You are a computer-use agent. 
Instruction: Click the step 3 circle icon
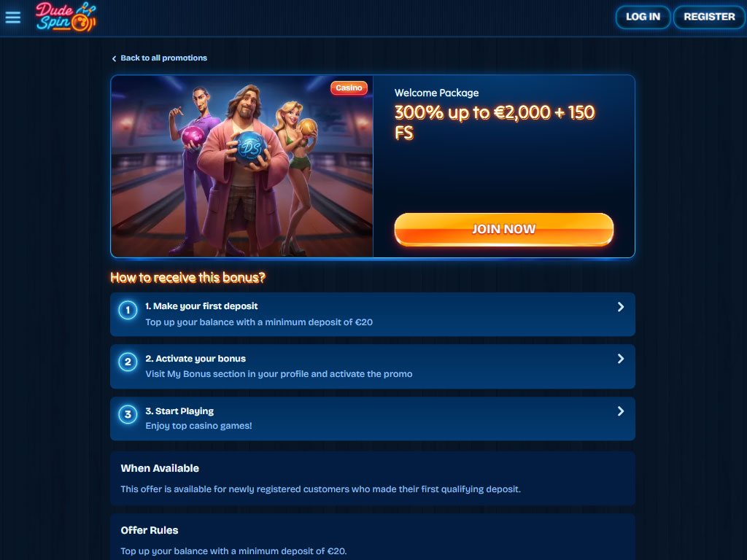point(128,415)
